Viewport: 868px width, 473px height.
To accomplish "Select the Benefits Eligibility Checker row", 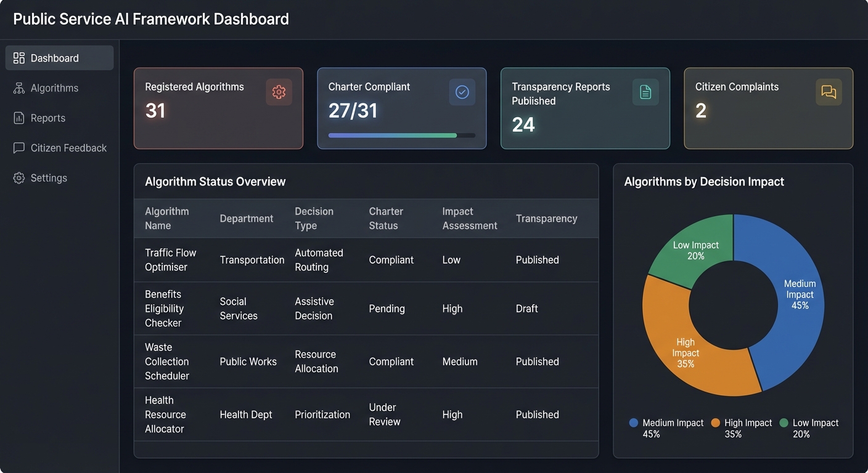I will (x=366, y=309).
